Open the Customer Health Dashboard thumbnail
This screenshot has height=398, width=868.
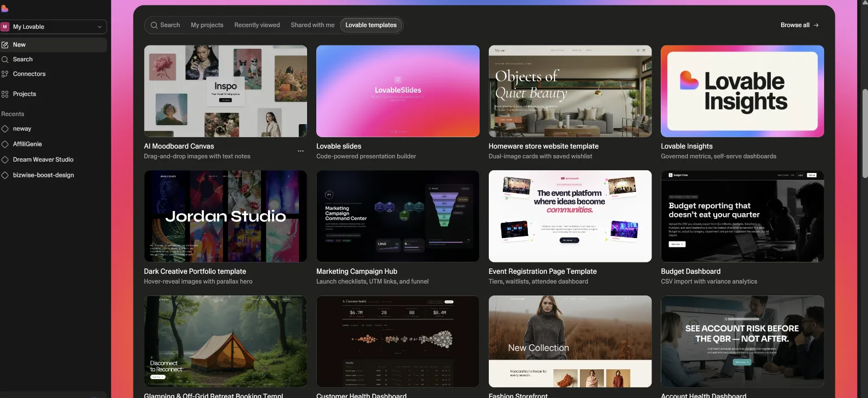pos(398,341)
